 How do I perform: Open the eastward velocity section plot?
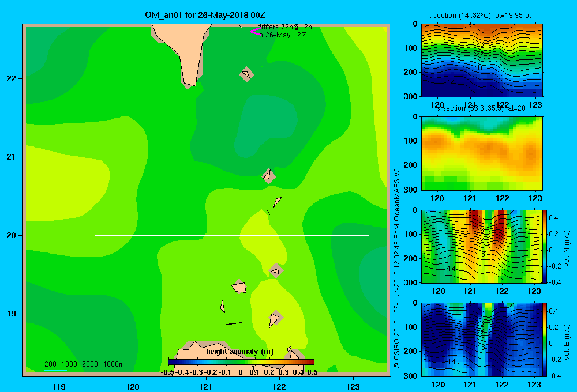tap(482, 340)
